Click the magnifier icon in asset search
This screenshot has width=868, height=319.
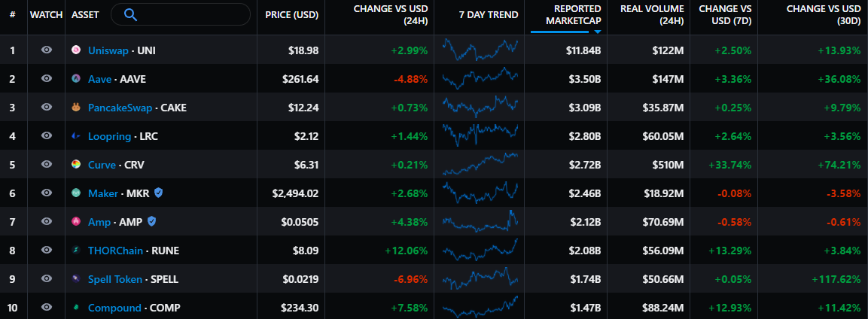[x=131, y=14]
